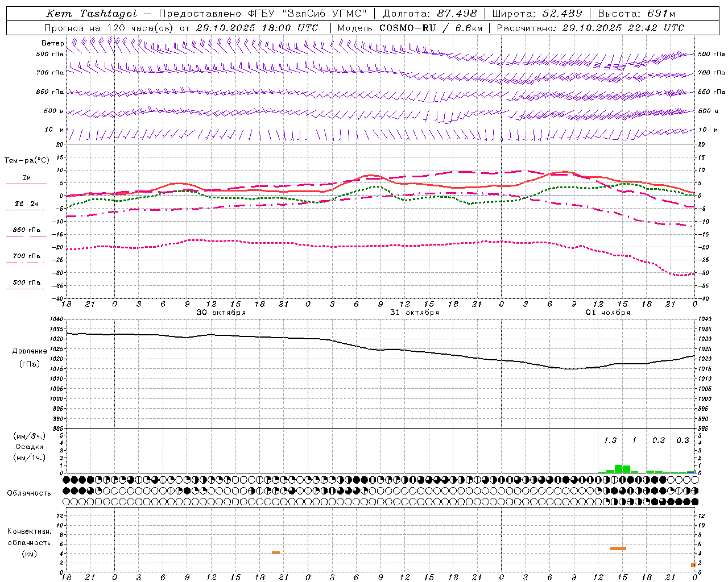Click the Облачность panel label

(x=29, y=493)
